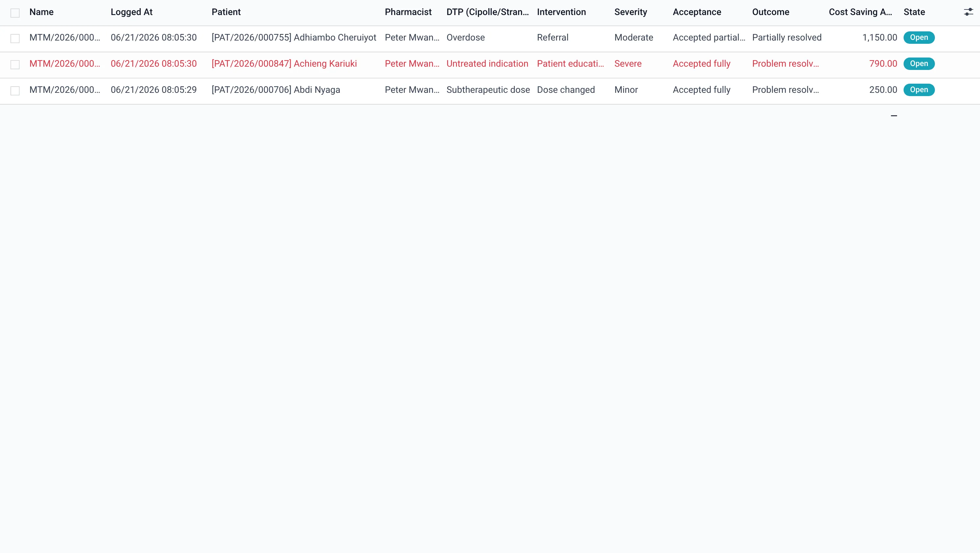Click Open state badge for Achieng Kariuki

[919, 63]
